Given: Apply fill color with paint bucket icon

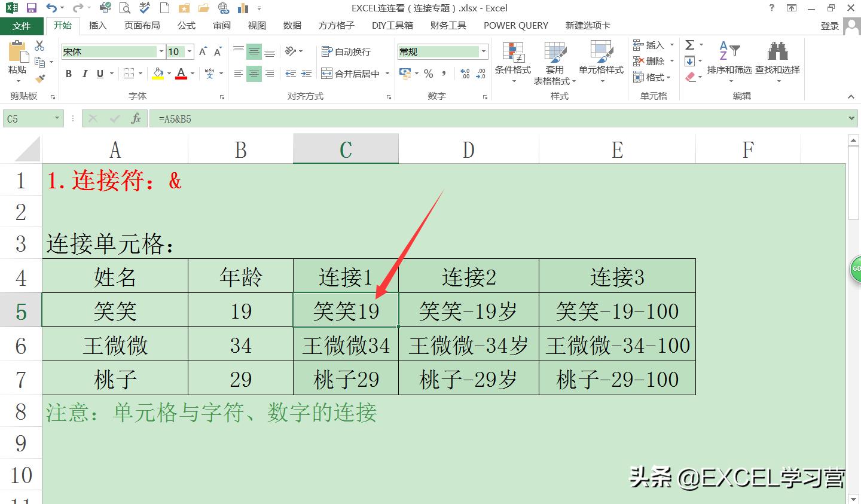Looking at the screenshot, I should (158, 73).
